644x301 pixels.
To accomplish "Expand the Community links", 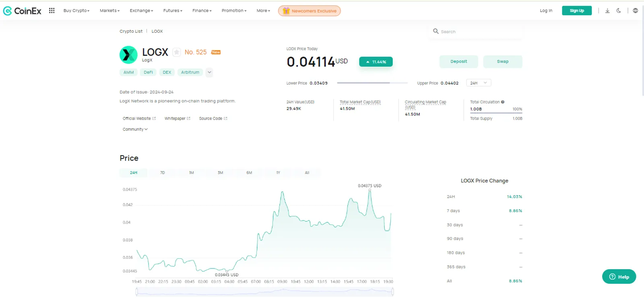I will [135, 129].
